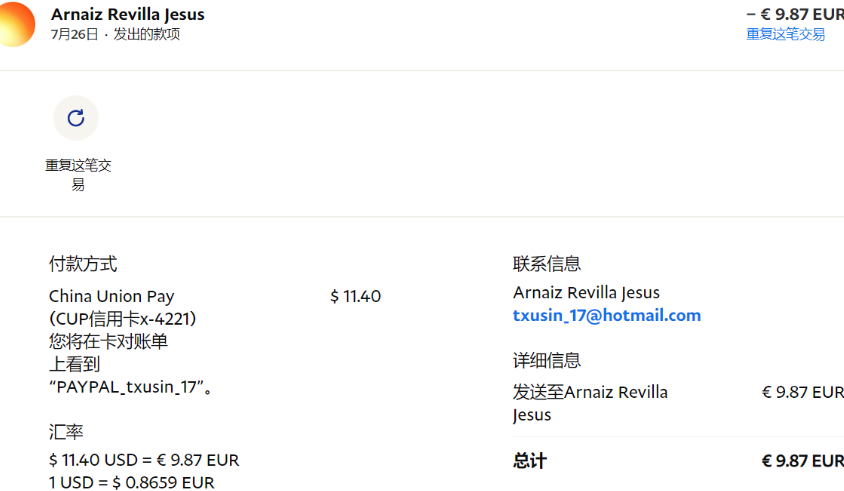Screen dimensions: 844x491
Task: Click the orange profile avatar
Action: click(x=15, y=24)
